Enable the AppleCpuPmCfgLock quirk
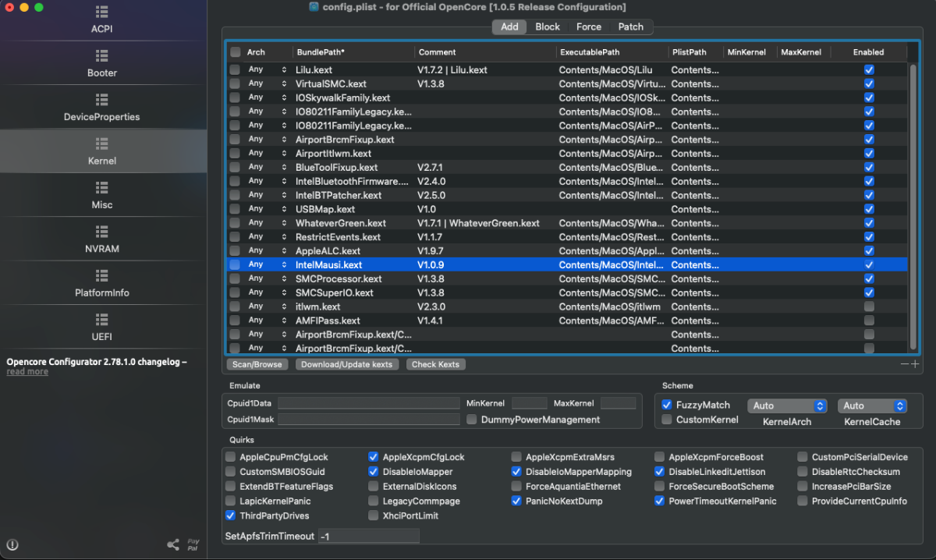Viewport: 936px width, 560px height. tap(230, 457)
